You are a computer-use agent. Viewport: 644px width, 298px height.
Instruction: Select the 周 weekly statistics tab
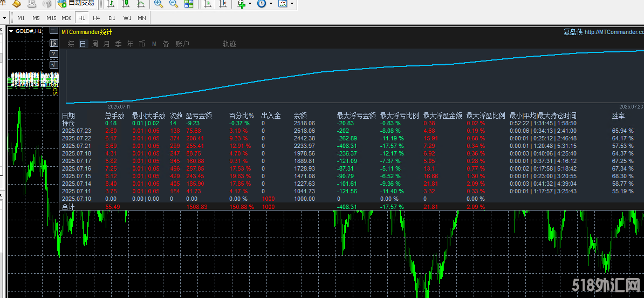95,44
